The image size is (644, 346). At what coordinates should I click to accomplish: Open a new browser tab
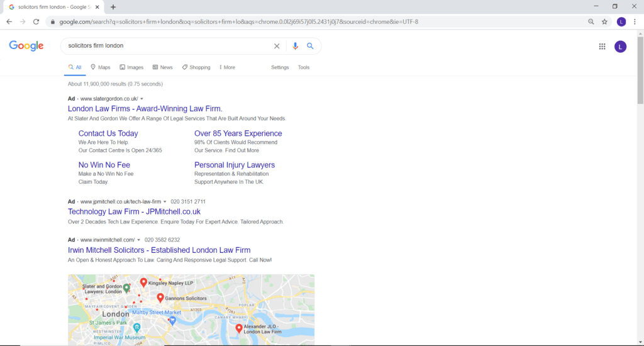(x=113, y=7)
